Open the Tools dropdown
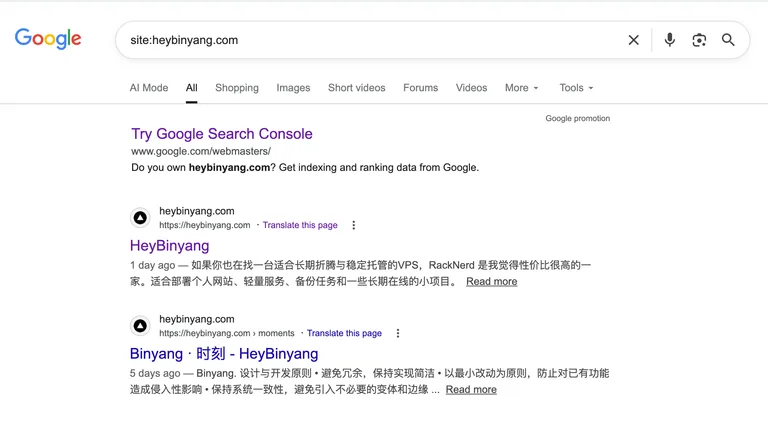The height and width of the screenshot is (437, 768). pos(576,88)
